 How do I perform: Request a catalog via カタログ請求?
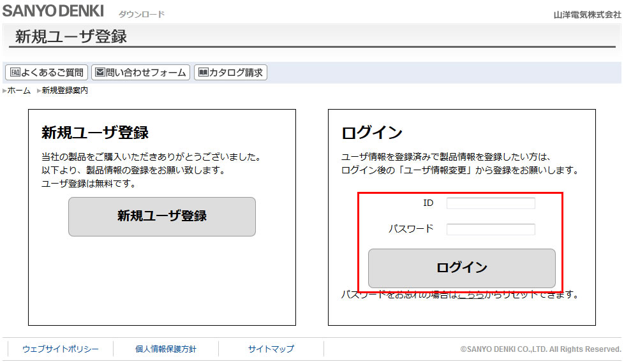[x=235, y=73]
